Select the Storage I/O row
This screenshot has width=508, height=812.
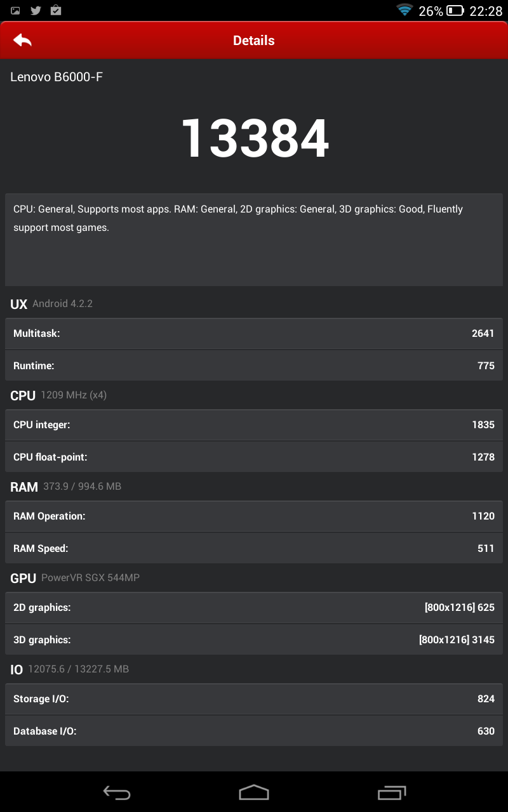[x=254, y=698]
